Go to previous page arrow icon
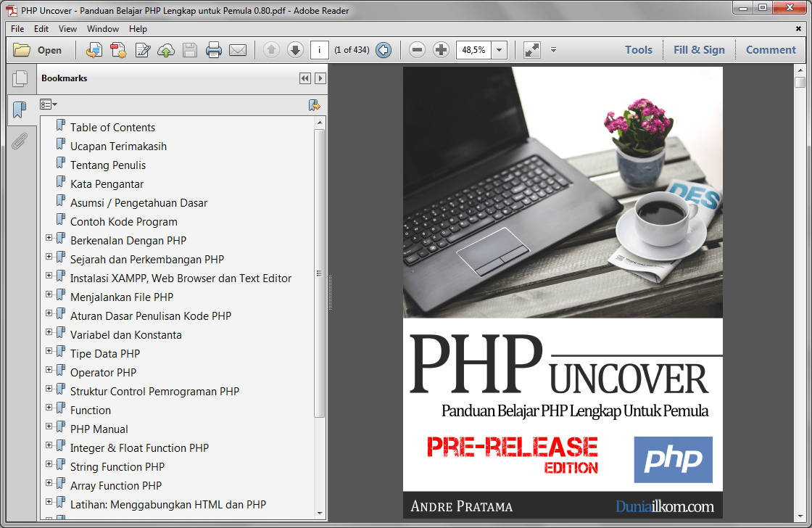812x528 pixels. [x=271, y=50]
